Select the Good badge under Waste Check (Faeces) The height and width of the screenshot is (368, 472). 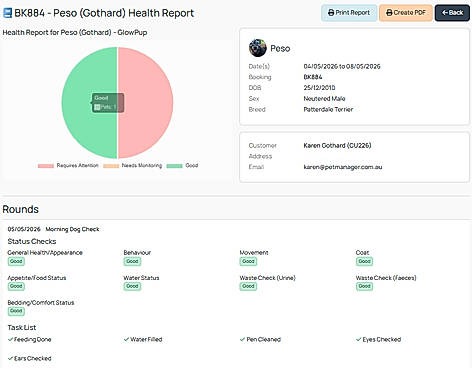coord(364,286)
